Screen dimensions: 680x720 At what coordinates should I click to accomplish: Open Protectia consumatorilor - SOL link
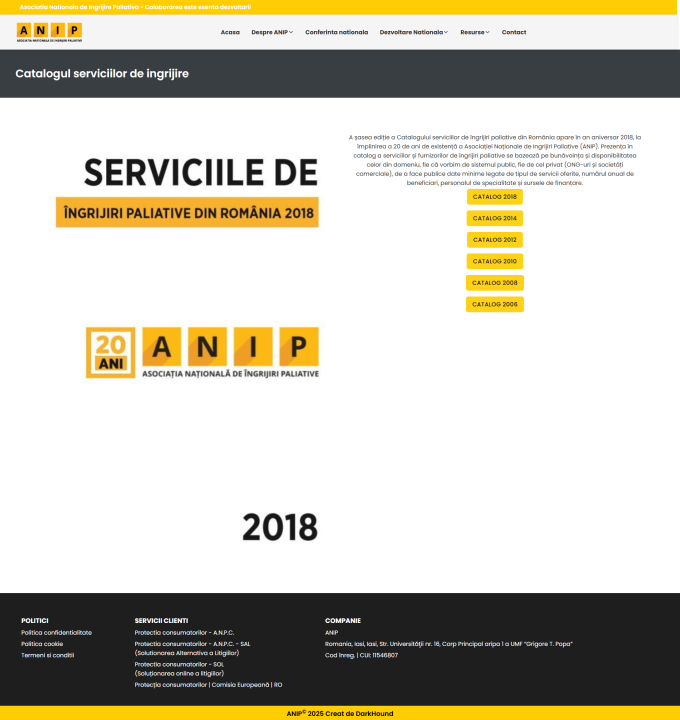(179, 669)
